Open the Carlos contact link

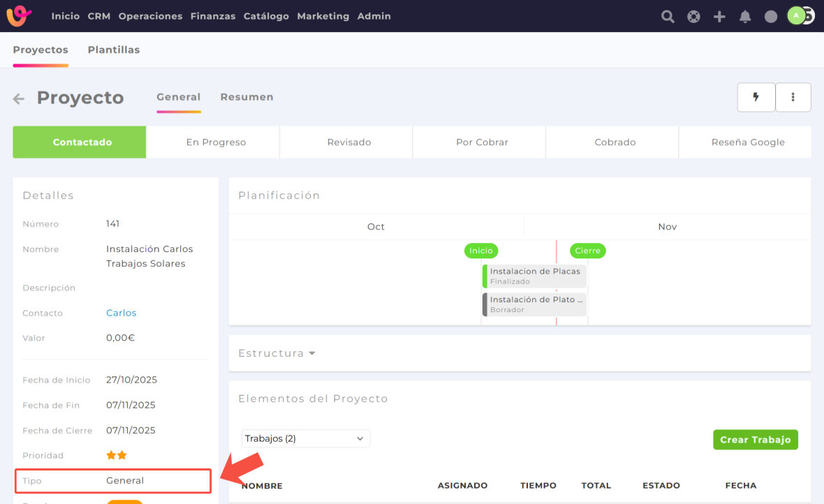pos(121,313)
